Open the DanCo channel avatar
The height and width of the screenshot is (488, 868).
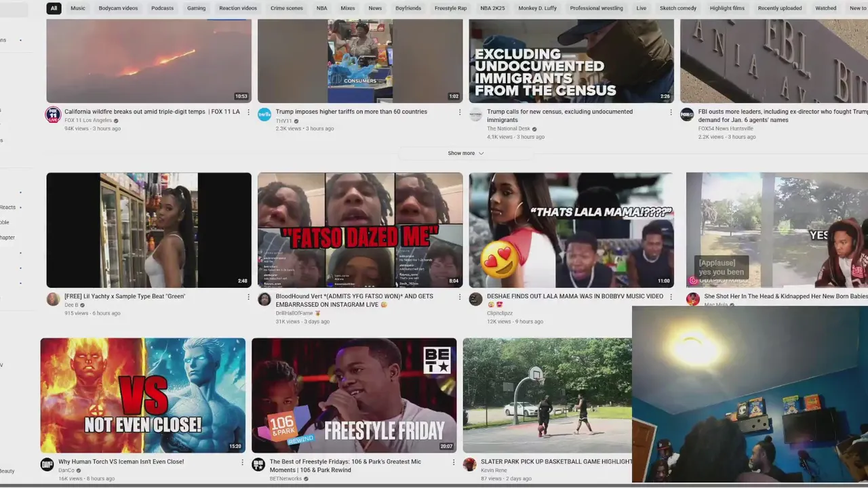[x=47, y=464]
